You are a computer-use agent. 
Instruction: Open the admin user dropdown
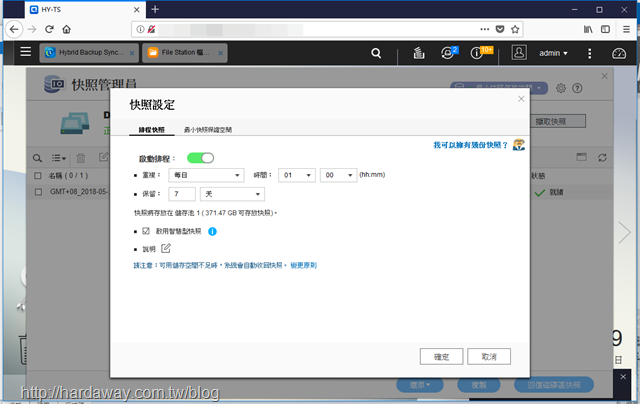(553, 53)
